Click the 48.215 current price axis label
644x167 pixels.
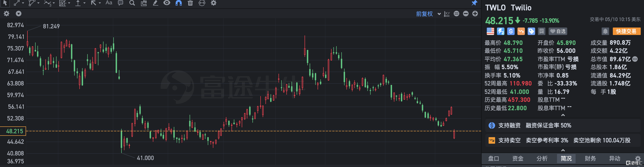coord(13,131)
